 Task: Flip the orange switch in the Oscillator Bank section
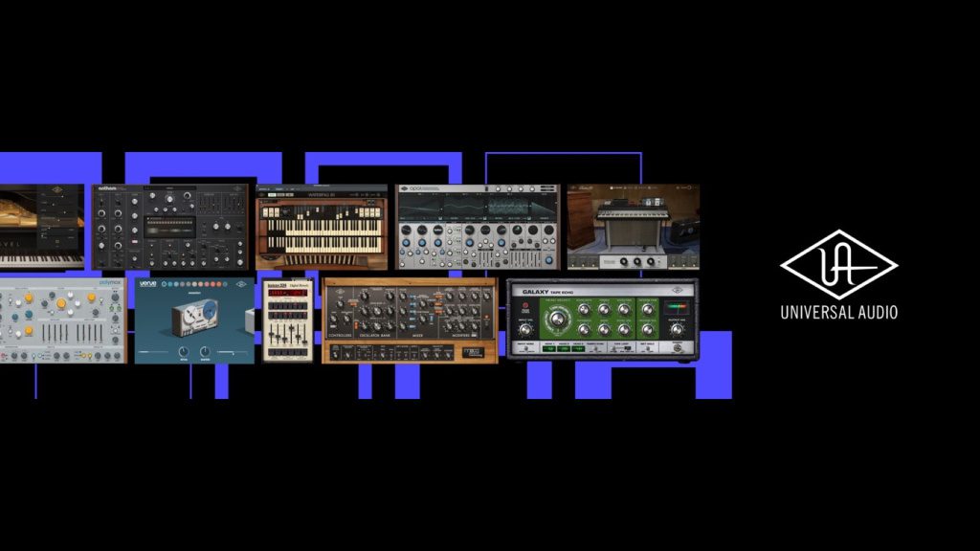tap(356, 324)
